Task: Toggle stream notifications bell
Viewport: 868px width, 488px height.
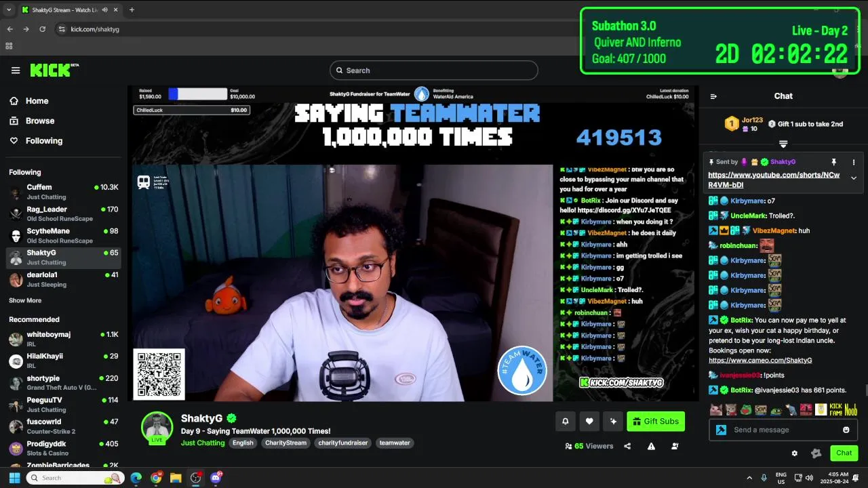Action: [566, 422]
